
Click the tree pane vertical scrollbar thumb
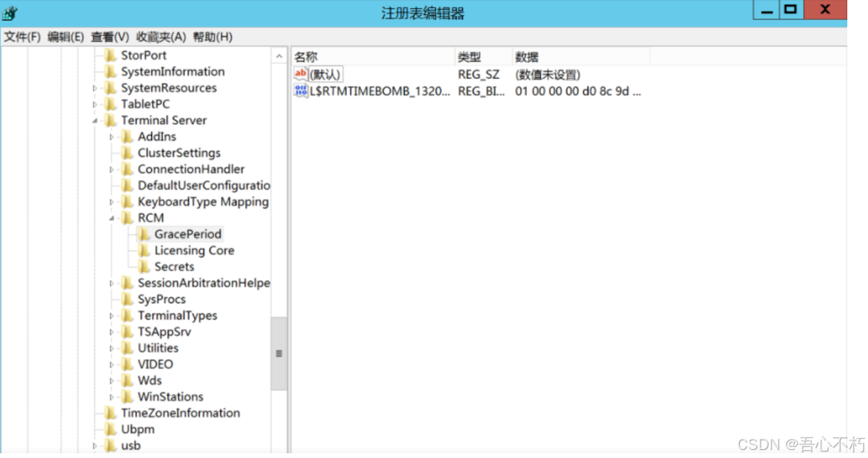pyautogui.click(x=278, y=353)
